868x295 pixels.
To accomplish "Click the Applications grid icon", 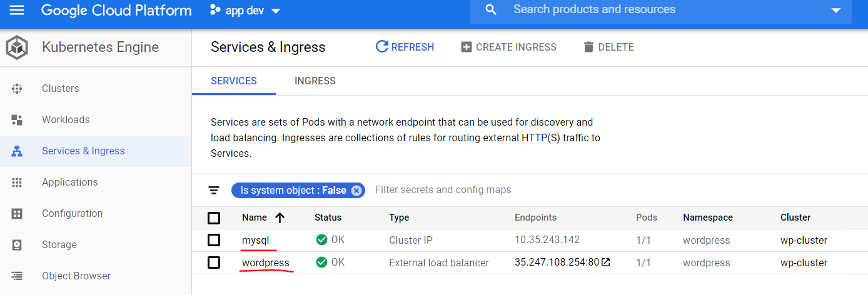I will (17, 182).
